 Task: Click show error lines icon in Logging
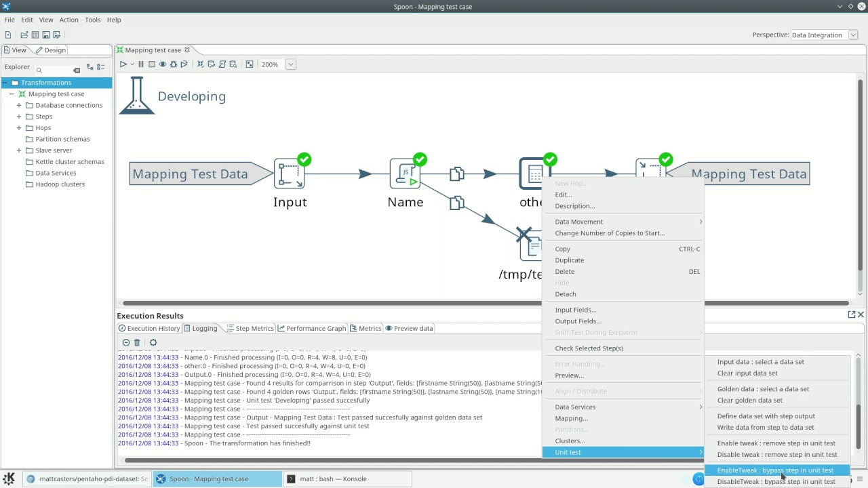(125, 343)
